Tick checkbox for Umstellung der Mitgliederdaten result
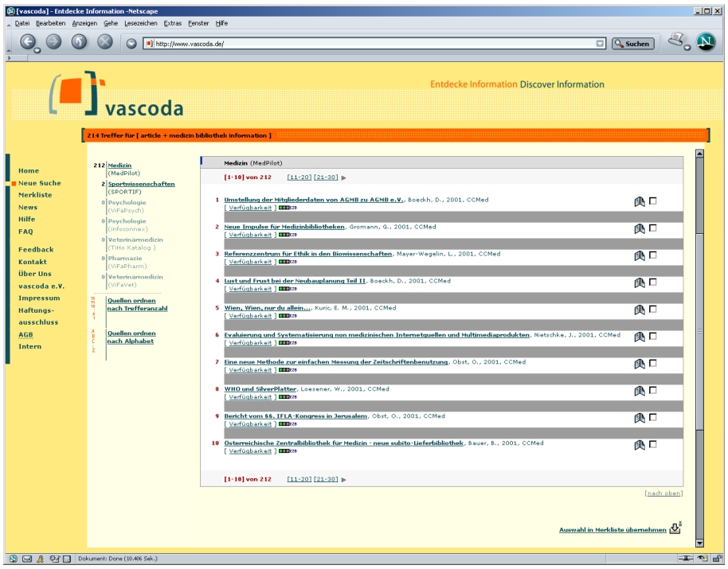Viewport: 728px width, 569px height. pyautogui.click(x=653, y=201)
